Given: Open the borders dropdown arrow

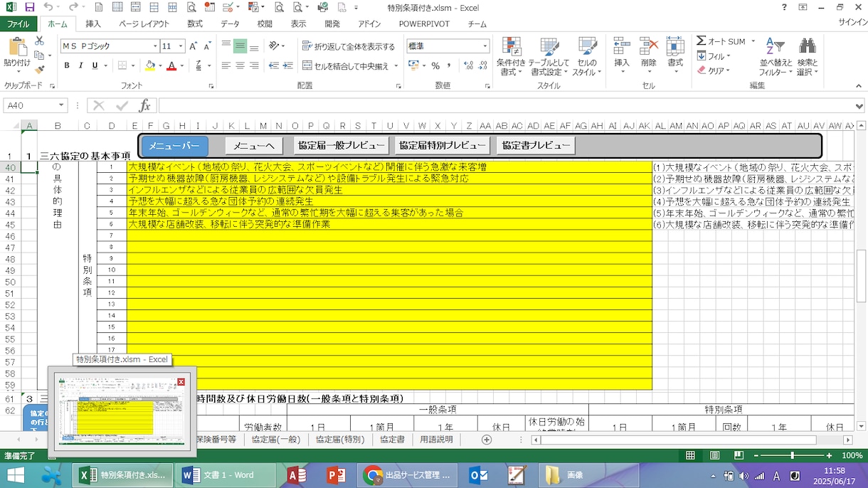Looking at the screenshot, I should pyautogui.click(x=133, y=65).
